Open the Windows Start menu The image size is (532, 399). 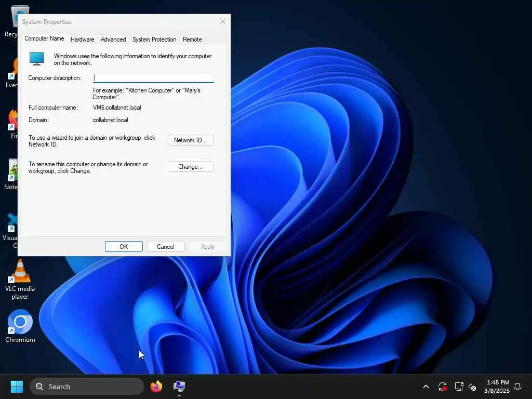coord(17,387)
